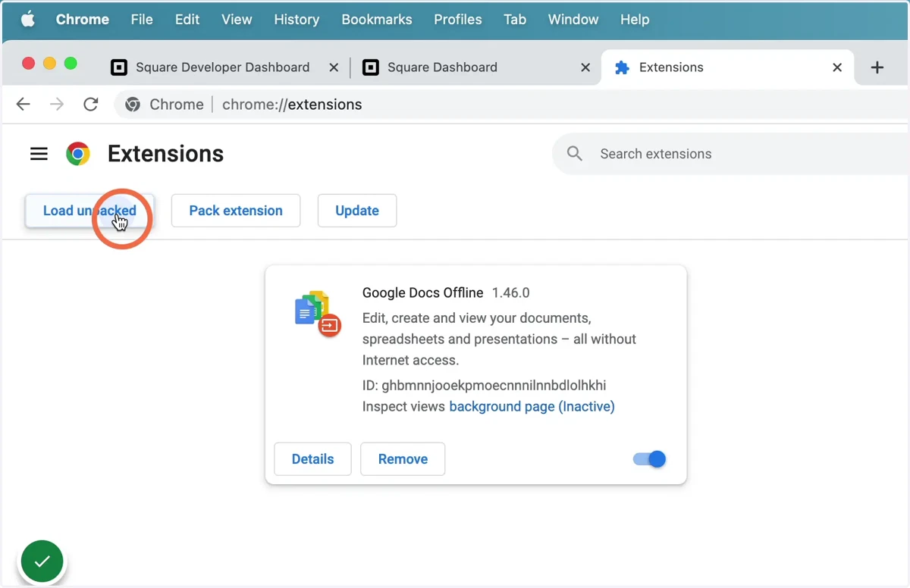Select the Extensions tab
The width and height of the screenshot is (910, 588).
click(x=728, y=67)
